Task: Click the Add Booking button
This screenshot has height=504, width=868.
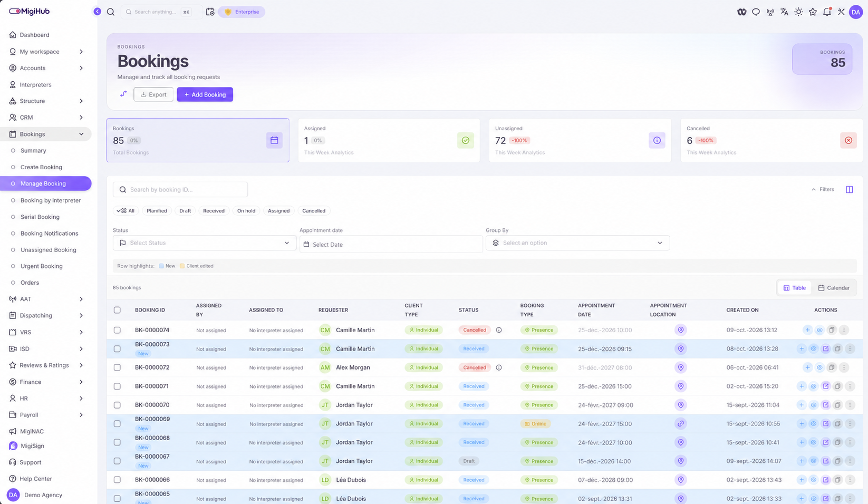Action: point(205,94)
